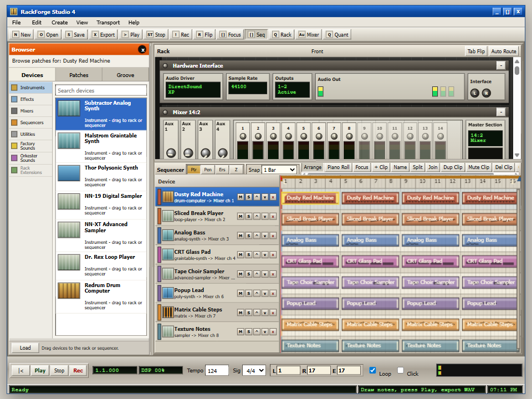This screenshot has width=532, height=399.
Task: Click the Split clip button
Action: click(x=417, y=167)
